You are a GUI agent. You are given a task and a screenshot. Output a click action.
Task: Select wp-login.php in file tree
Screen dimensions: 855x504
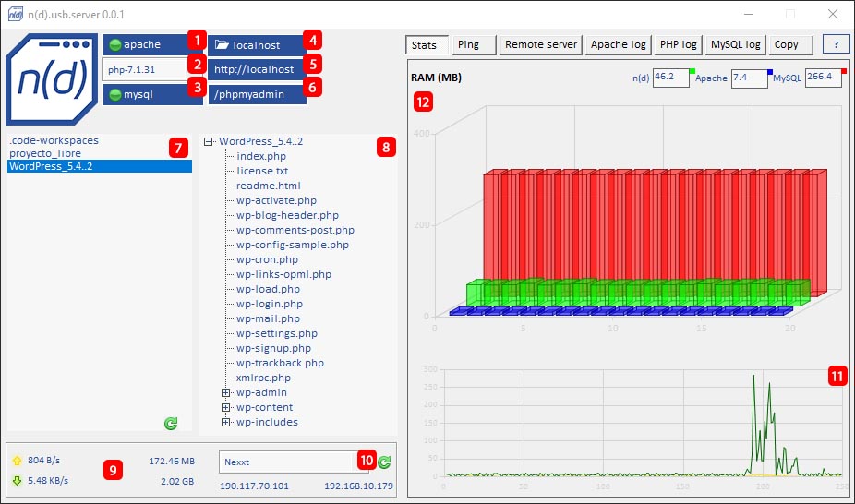270,304
